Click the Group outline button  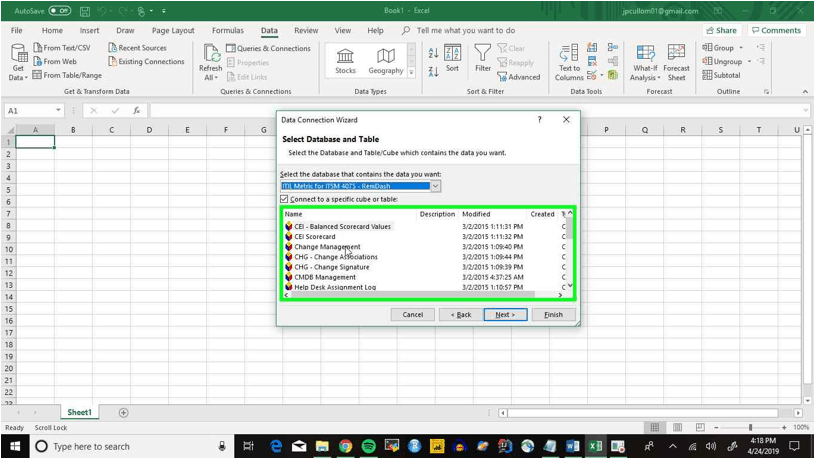coord(718,47)
